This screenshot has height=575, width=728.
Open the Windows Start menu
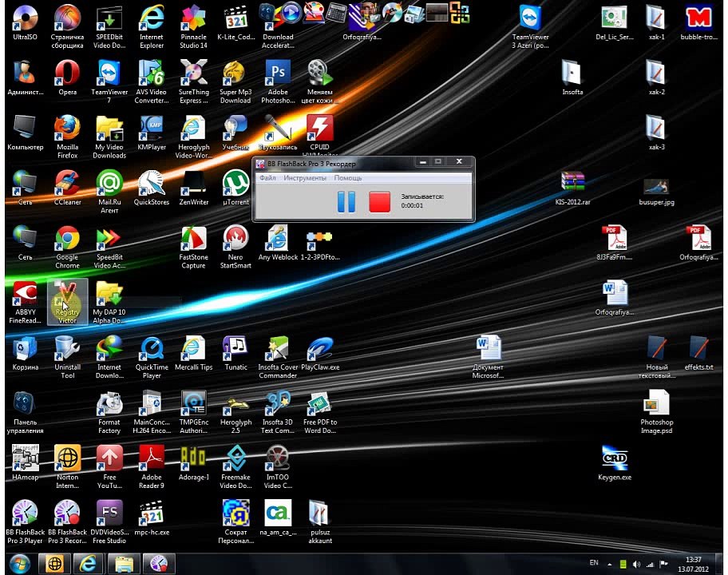click(19, 564)
